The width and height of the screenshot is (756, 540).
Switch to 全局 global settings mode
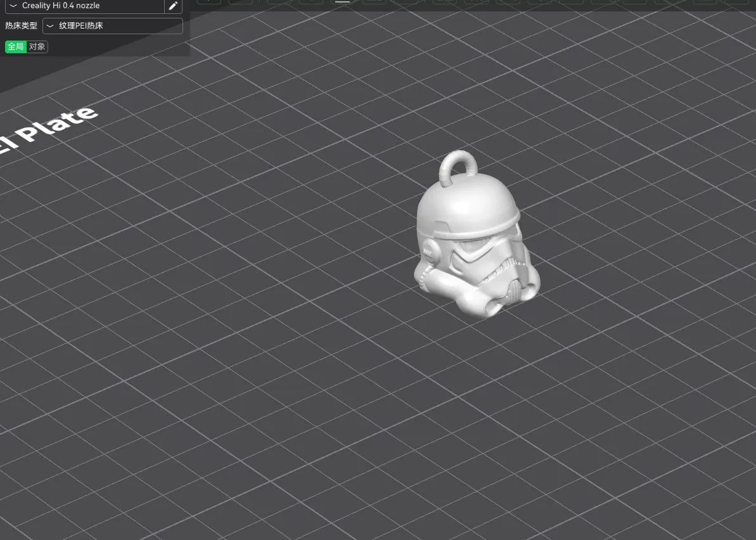(15, 47)
